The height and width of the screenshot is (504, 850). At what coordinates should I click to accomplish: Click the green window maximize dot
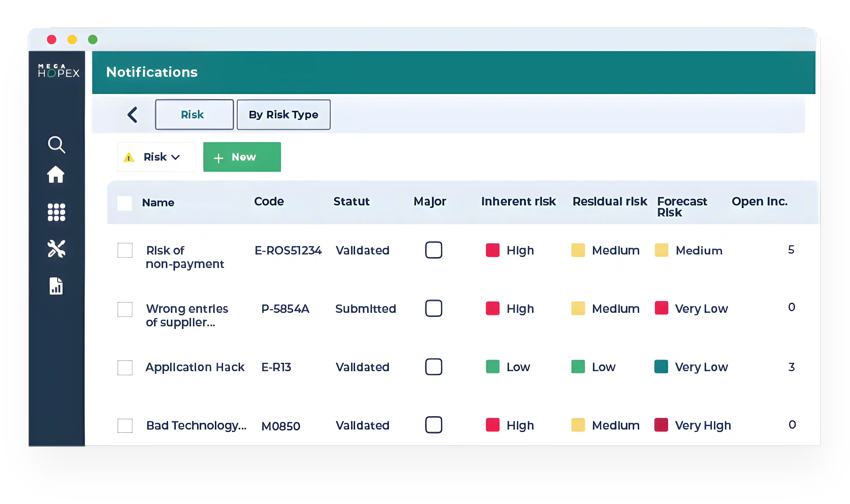coord(93,40)
